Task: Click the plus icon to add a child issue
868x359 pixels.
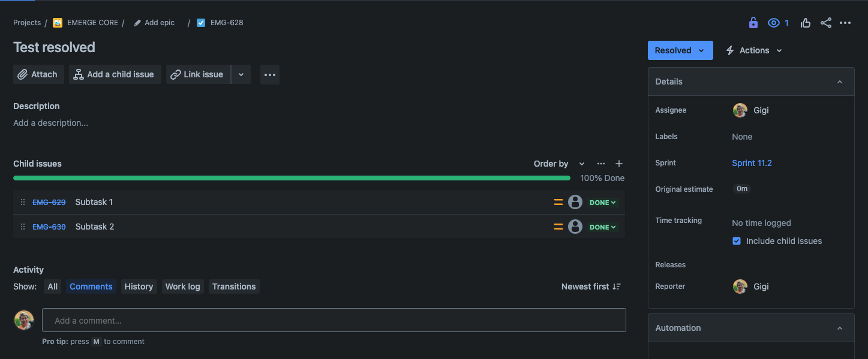Action: coord(619,164)
